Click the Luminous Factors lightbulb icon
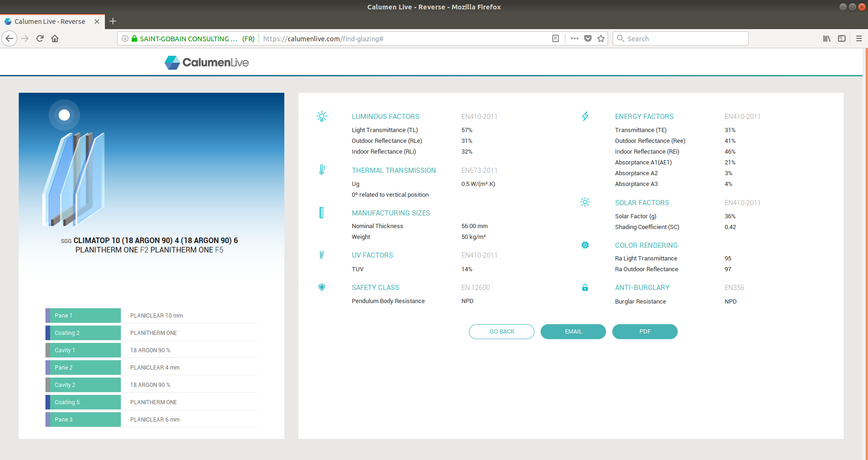This screenshot has height=460, width=868. pos(322,116)
